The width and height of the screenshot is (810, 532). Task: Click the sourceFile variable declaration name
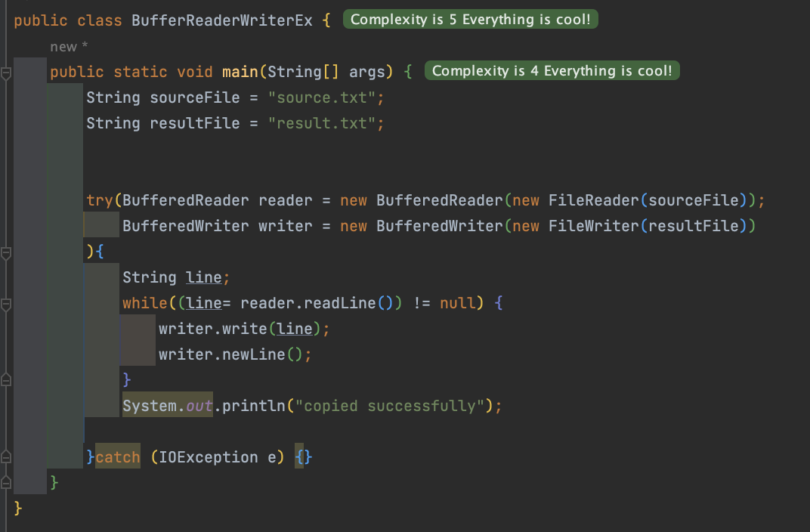coord(195,97)
